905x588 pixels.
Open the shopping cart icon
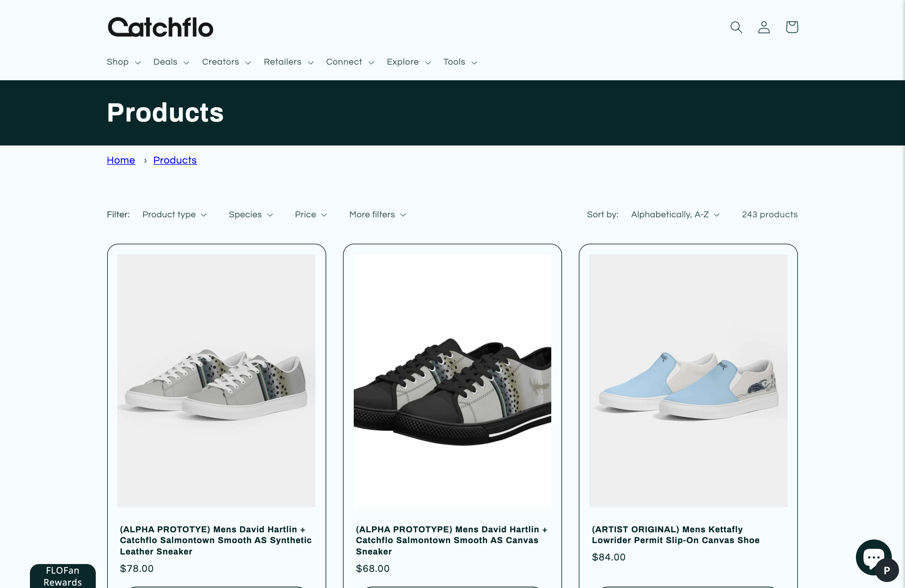point(792,27)
